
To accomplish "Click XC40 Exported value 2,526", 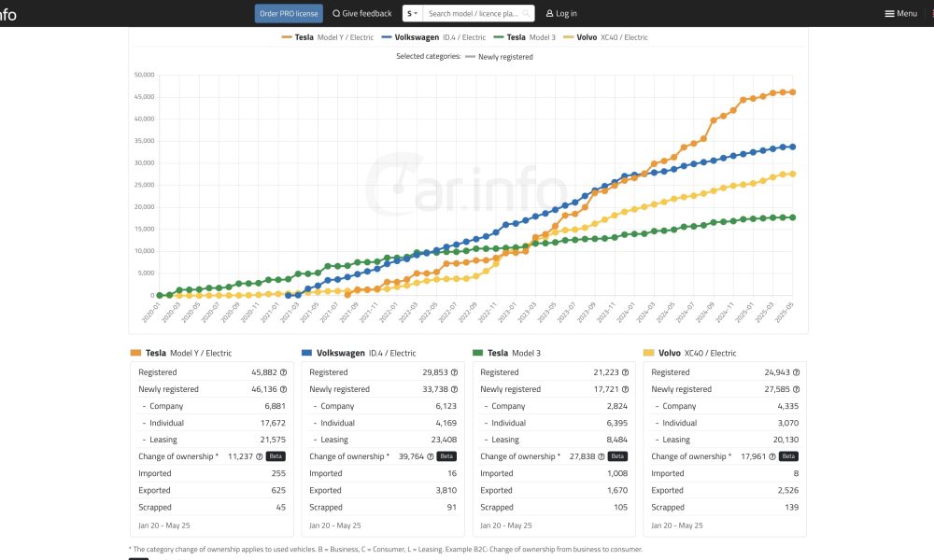I will point(788,490).
